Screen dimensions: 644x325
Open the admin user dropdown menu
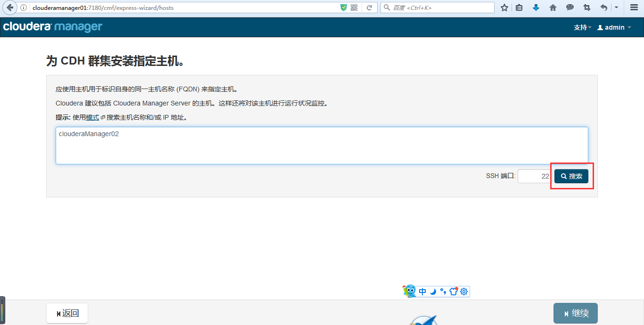(x=614, y=28)
